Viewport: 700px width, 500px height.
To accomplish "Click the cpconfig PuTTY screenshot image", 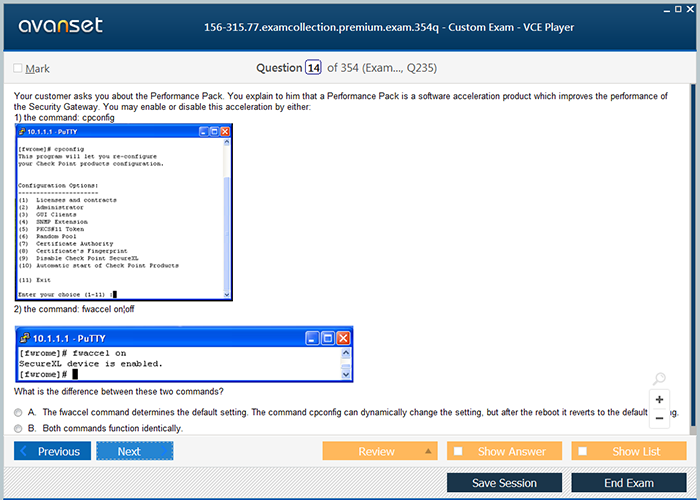I will coord(123,213).
